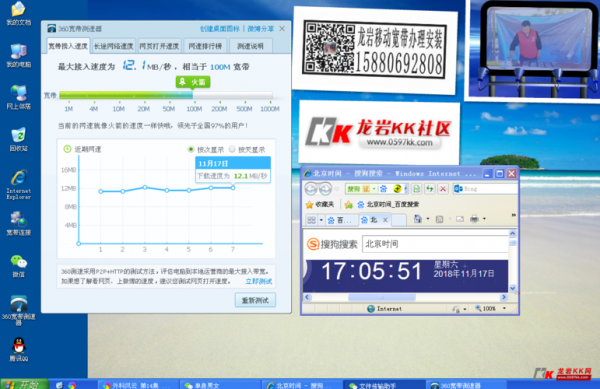
Task: Click the Bing search box in IE
Action: pyautogui.click(x=485, y=189)
